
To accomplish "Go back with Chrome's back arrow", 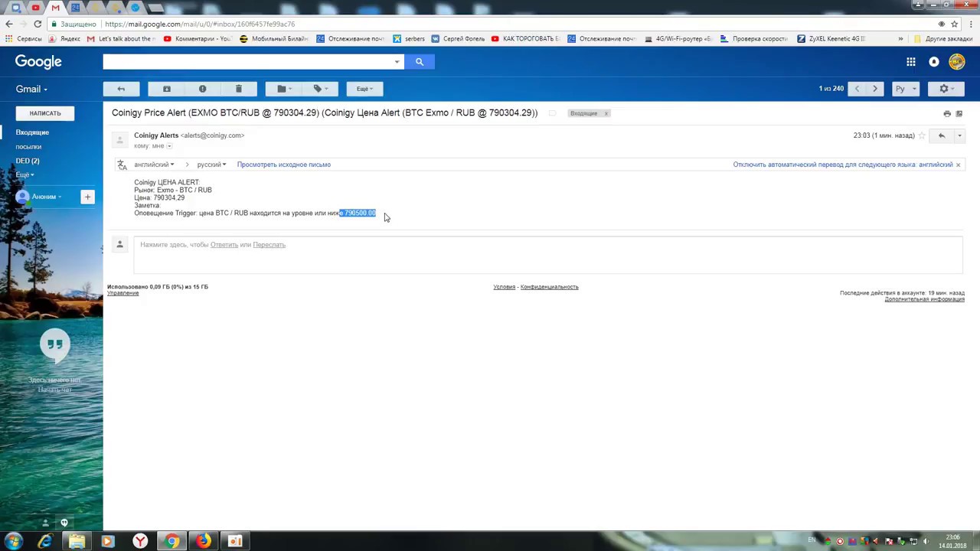I will point(9,24).
